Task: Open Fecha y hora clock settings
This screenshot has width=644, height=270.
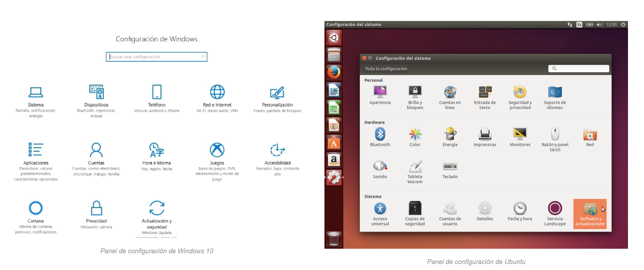Action: point(520,208)
